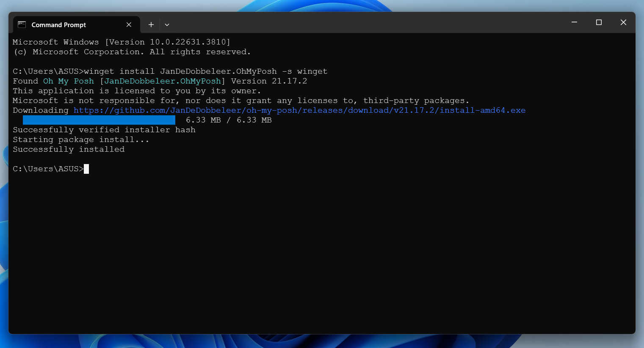The width and height of the screenshot is (644, 348).
Task: Maximize the terminal window
Action: tap(599, 22)
